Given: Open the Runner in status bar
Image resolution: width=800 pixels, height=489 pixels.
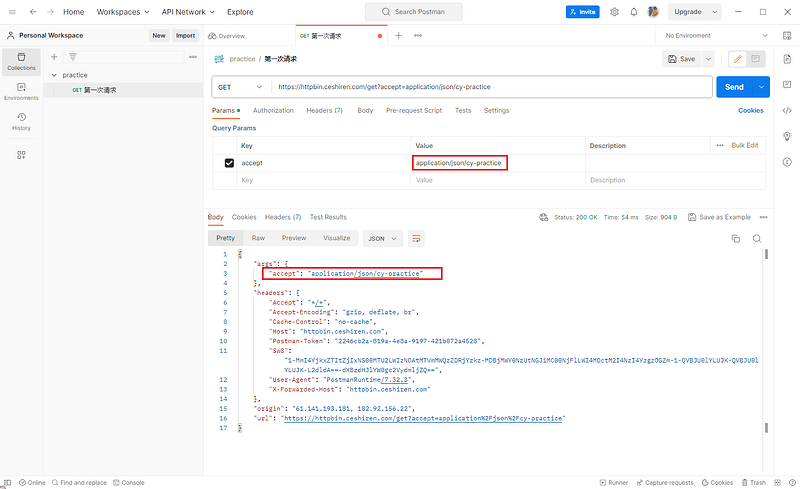Looking at the screenshot, I should click(614, 482).
